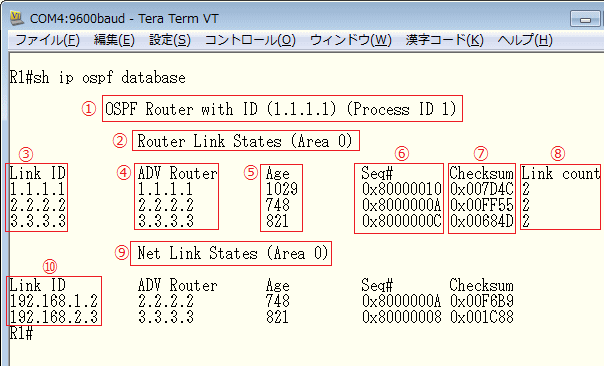604x366 pixels.
Task: Click the 'R1#sh ip ospf database' command line
Action: coord(97,78)
